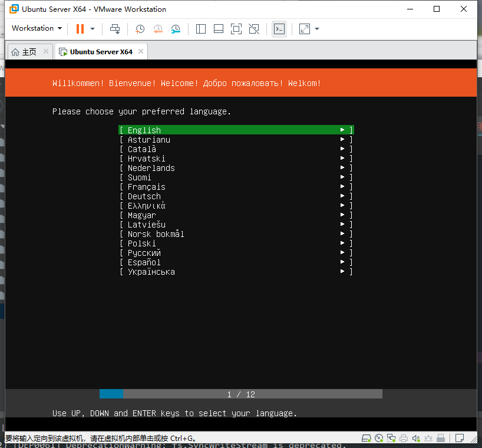
Task: Choose Asturianu from the language list
Action: pos(236,140)
